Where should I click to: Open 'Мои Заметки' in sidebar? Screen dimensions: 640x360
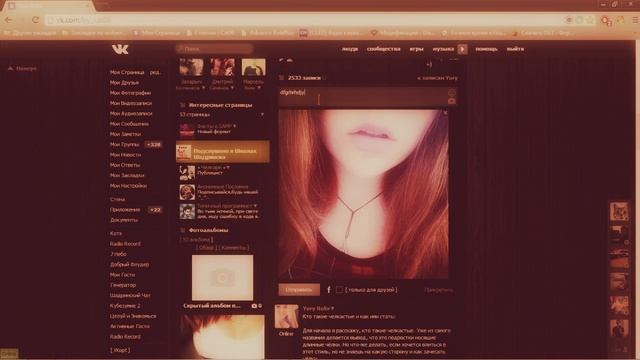[125, 134]
